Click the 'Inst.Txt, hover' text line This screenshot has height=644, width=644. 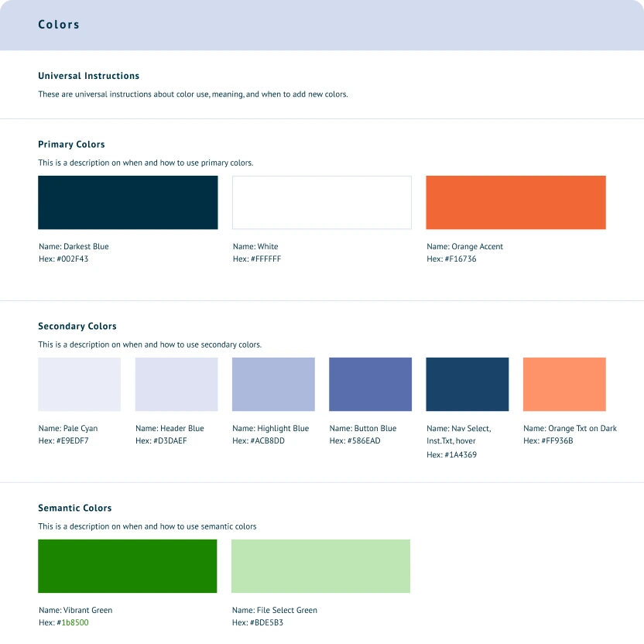click(x=451, y=440)
